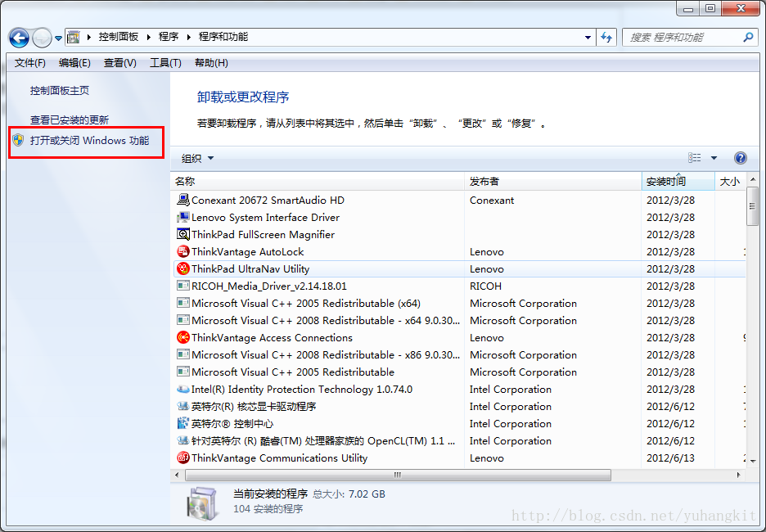Open the recent pages dropdown arrow
The height and width of the screenshot is (532, 766).
pos(58,38)
